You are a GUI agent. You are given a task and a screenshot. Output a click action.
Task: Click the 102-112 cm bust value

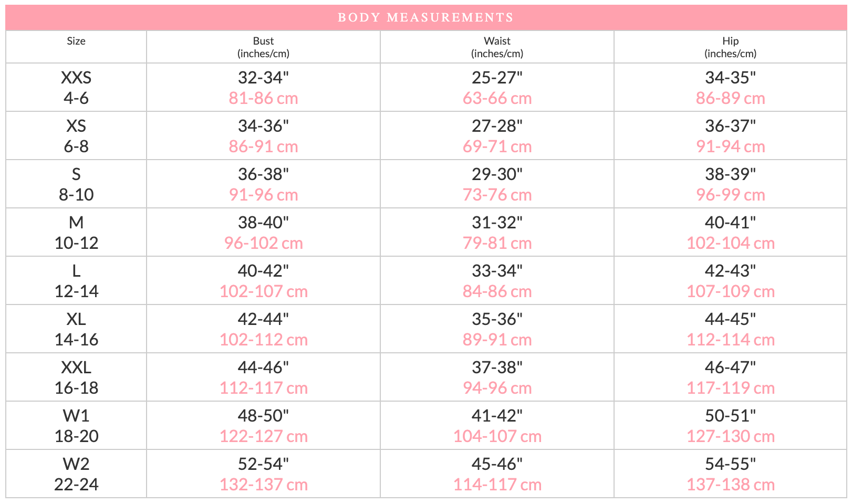point(263,340)
